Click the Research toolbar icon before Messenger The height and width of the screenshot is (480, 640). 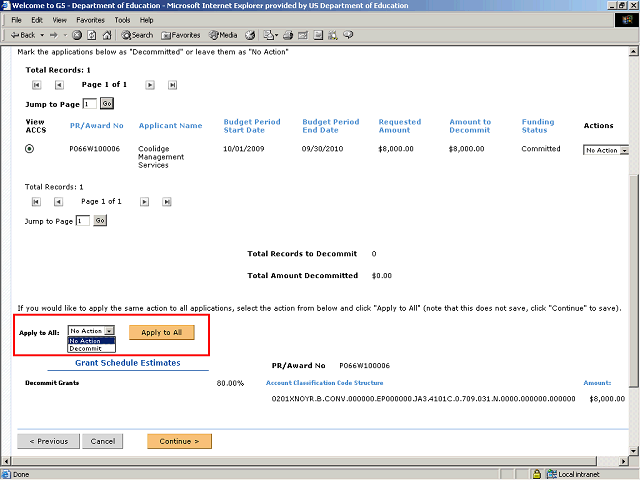point(333,35)
